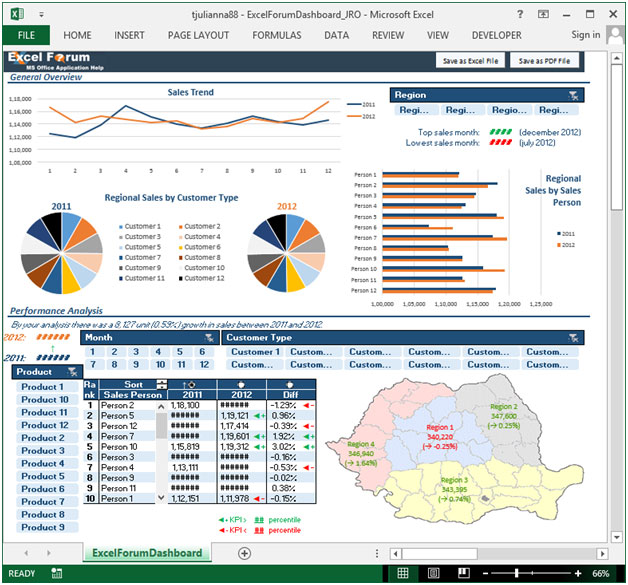
Task: Open the PAGE LAYOUT ribbon tab
Action: pos(198,35)
